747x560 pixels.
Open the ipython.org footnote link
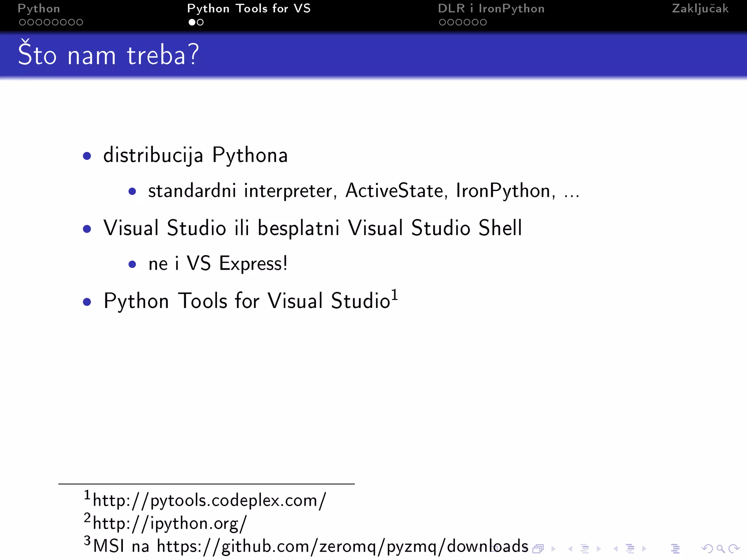(170, 523)
